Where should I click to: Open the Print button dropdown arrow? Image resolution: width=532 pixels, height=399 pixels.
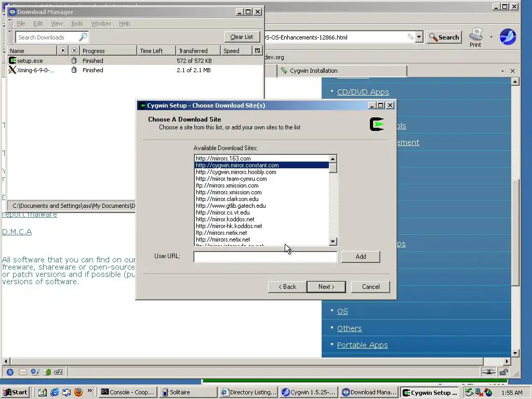pyautogui.click(x=491, y=37)
